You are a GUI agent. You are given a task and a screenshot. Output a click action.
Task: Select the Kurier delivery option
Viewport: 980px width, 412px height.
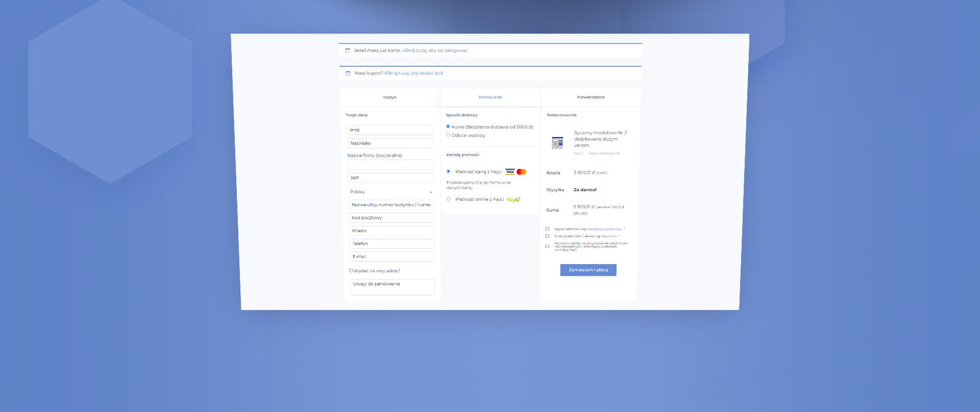click(x=448, y=126)
